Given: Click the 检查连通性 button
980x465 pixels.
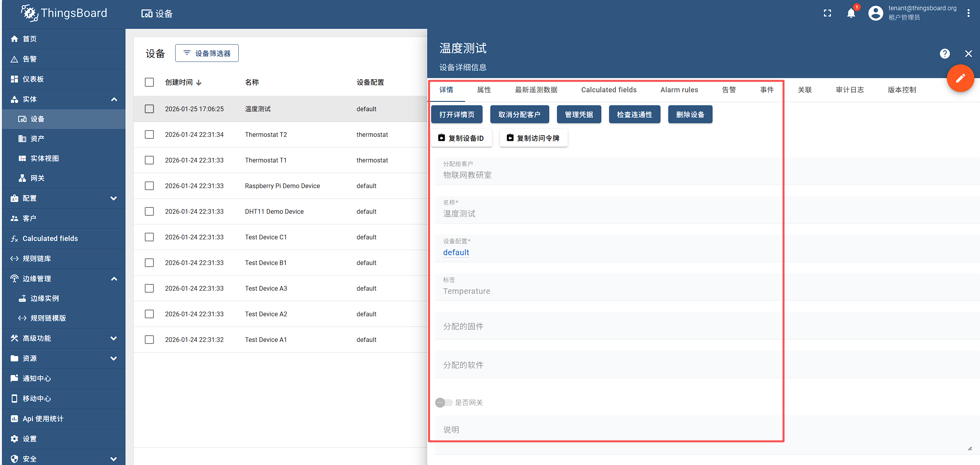Looking at the screenshot, I should tap(634, 114).
